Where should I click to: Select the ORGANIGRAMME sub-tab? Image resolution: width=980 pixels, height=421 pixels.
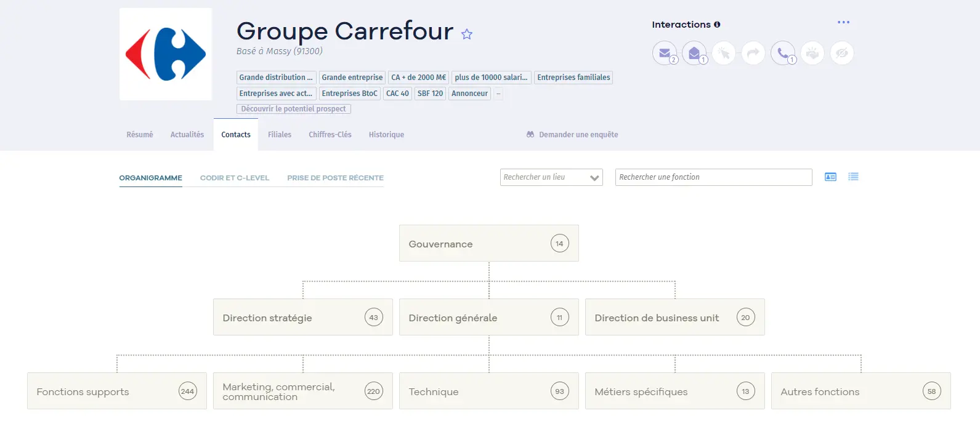[x=151, y=178]
